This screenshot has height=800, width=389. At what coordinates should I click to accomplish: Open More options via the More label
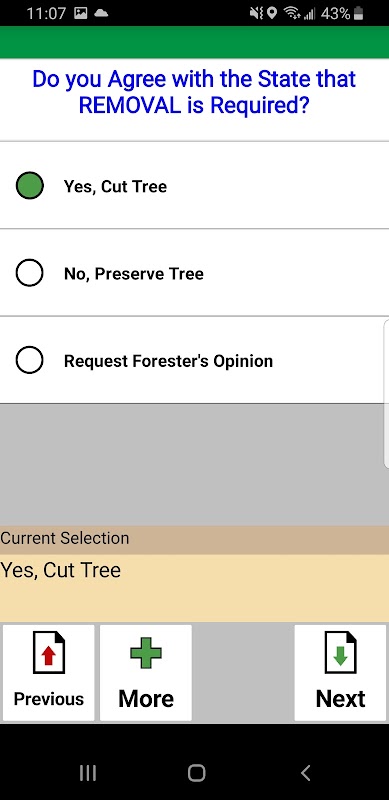[x=146, y=699]
